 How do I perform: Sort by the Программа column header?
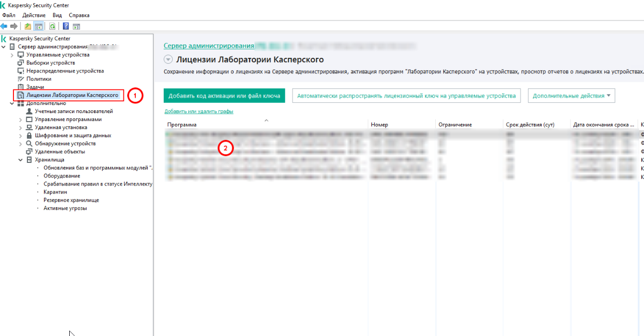[266, 124]
